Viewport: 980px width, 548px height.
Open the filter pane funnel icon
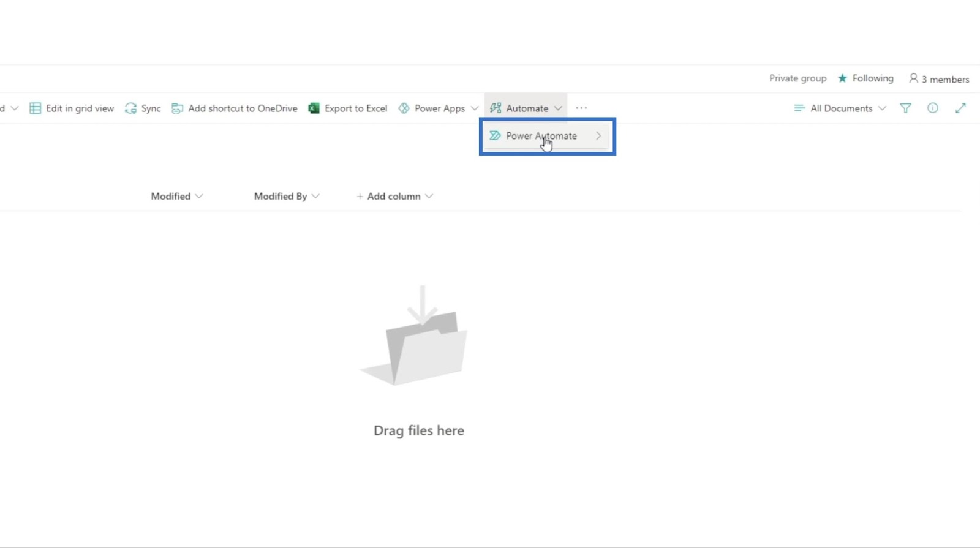click(x=905, y=108)
